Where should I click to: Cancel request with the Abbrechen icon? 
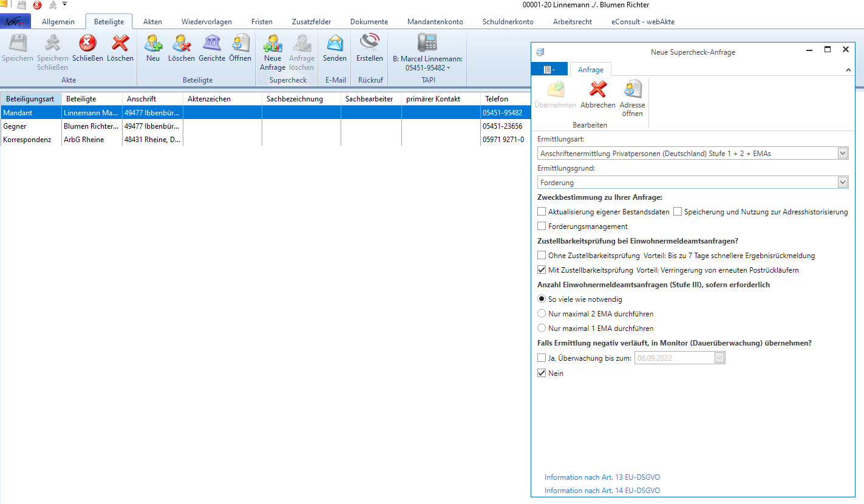tap(598, 90)
